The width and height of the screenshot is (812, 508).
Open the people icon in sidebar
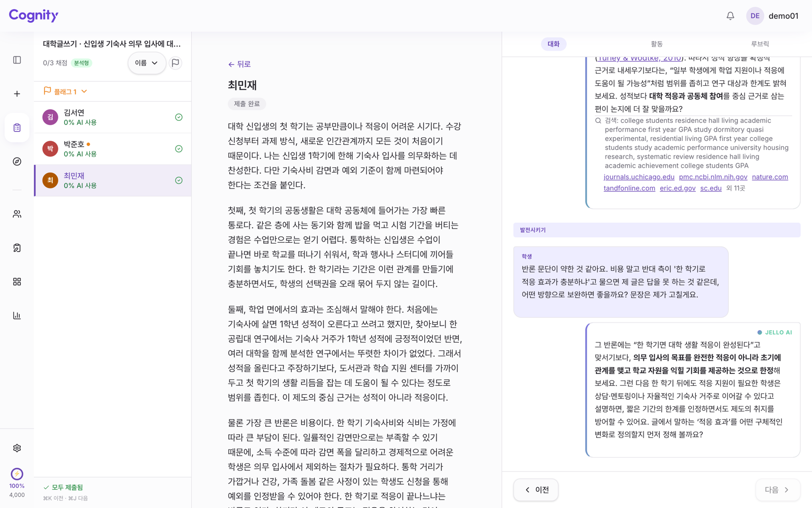click(17, 214)
